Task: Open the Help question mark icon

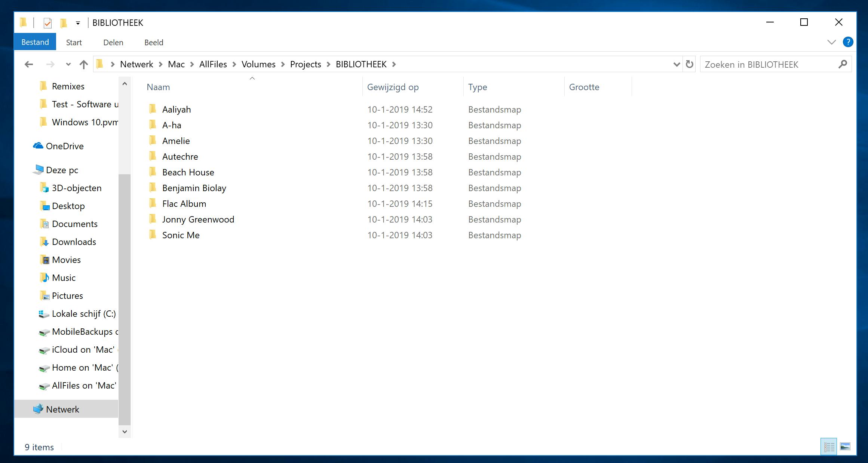Action: click(848, 42)
